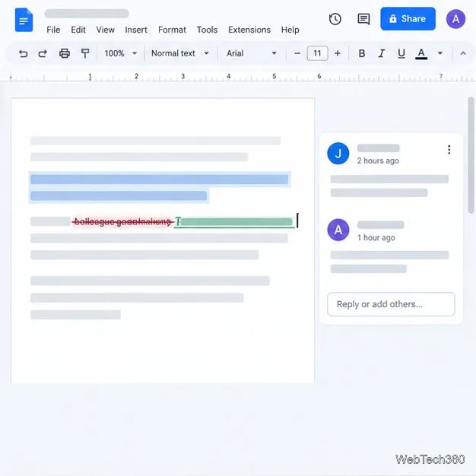Open the 100% zoom dropdown
Image resolution: width=476 pixels, height=476 pixels.
pos(120,53)
